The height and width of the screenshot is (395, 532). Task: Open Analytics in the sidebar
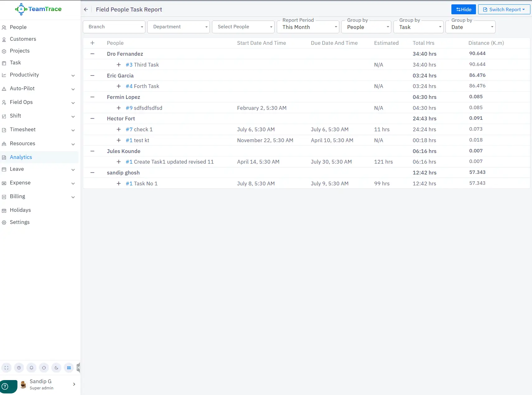point(21,157)
